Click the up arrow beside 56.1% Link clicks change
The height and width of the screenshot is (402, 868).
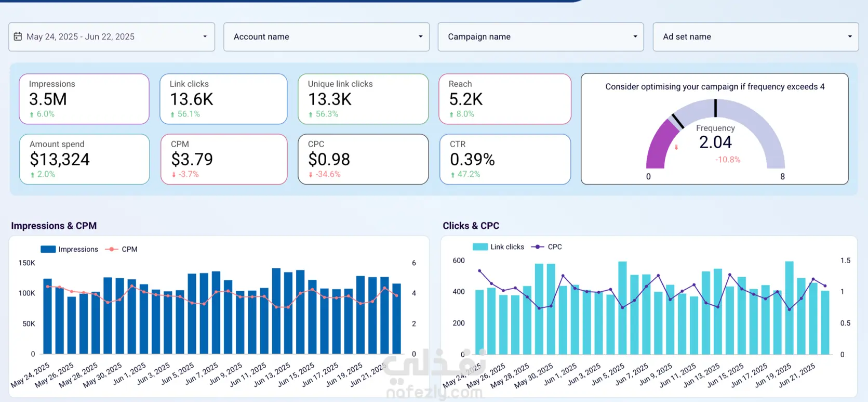click(x=172, y=114)
